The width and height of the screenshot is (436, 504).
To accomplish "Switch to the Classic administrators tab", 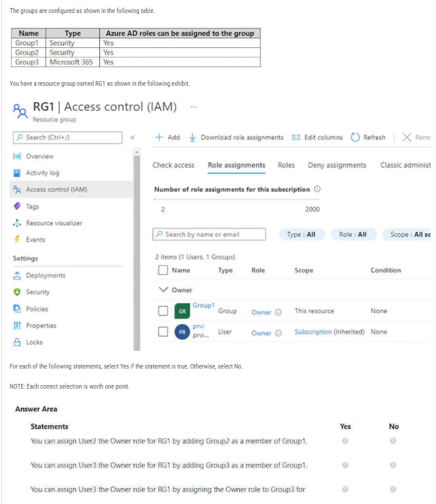I will 405,165.
